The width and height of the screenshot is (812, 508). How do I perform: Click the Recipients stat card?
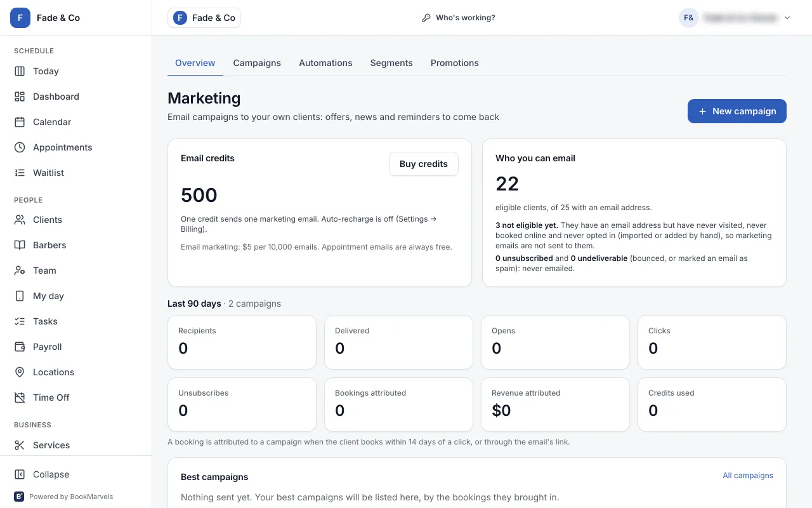242,342
